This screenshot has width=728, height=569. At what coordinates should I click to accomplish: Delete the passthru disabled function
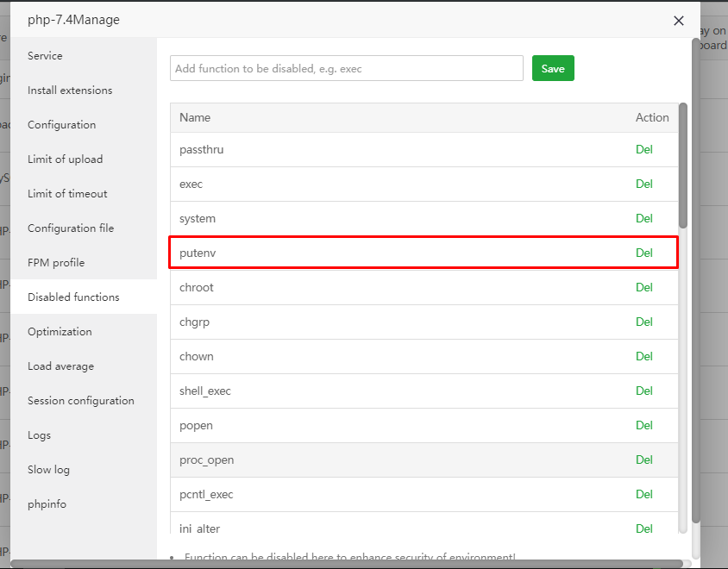644,150
